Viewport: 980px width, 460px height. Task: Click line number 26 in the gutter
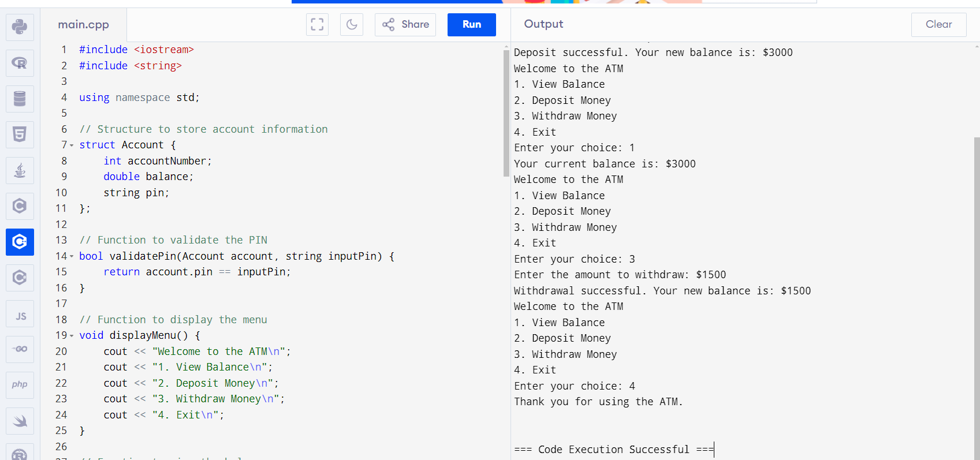61,447
